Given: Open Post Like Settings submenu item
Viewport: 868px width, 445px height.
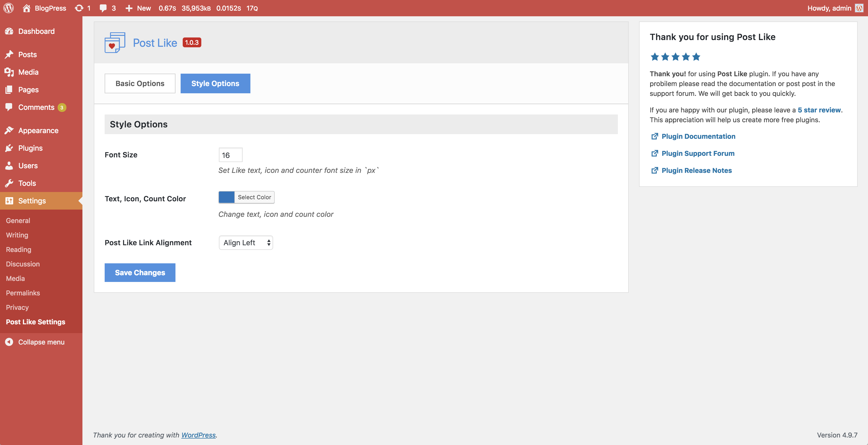Looking at the screenshot, I should [x=36, y=322].
